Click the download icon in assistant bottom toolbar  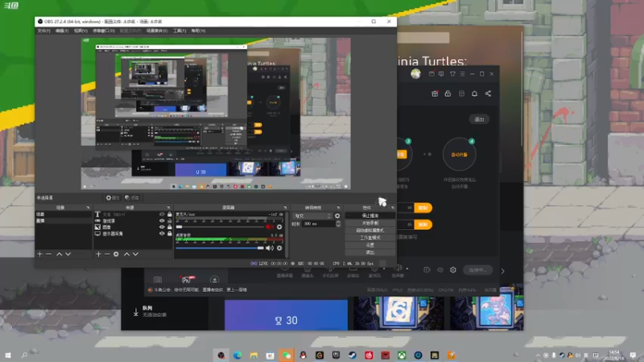214,279
